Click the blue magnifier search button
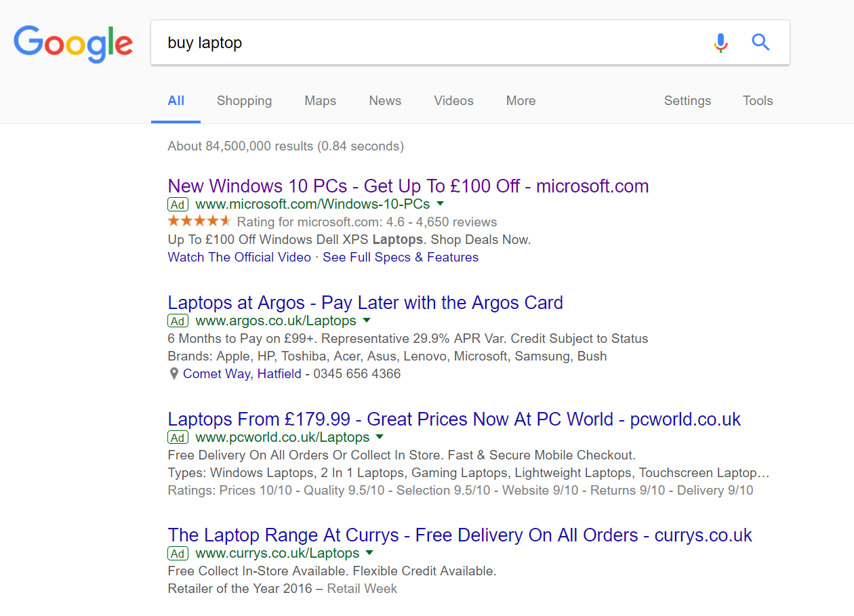 (760, 43)
